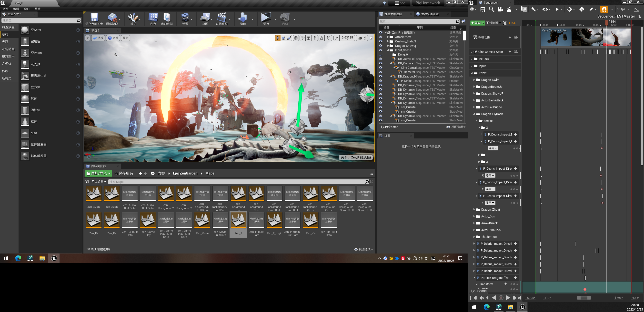Click the Sequencer timeline zoom range slider
This screenshot has height=312, width=644.
584,298
